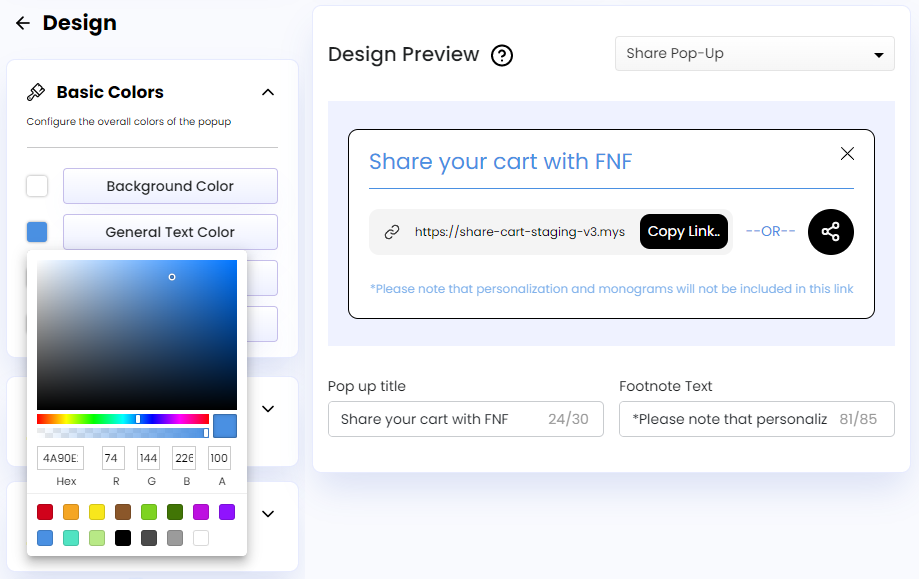The image size is (919, 579).
Task: Toggle the white swatch beside Background Color
Action: [36, 186]
